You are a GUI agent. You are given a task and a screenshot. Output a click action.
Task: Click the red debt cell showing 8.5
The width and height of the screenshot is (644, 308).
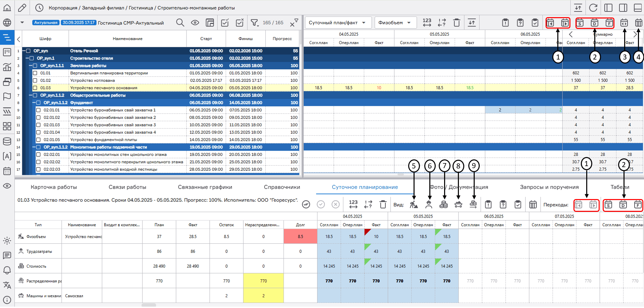[300, 236]
